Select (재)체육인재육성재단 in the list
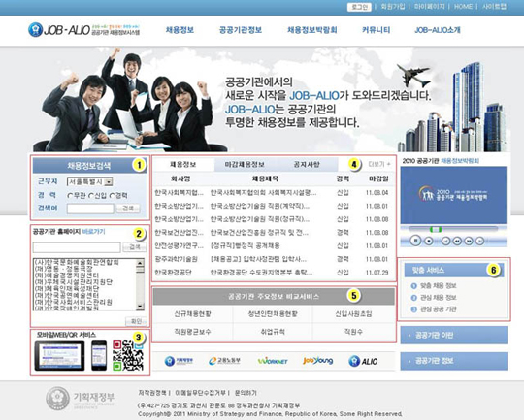 67,288
